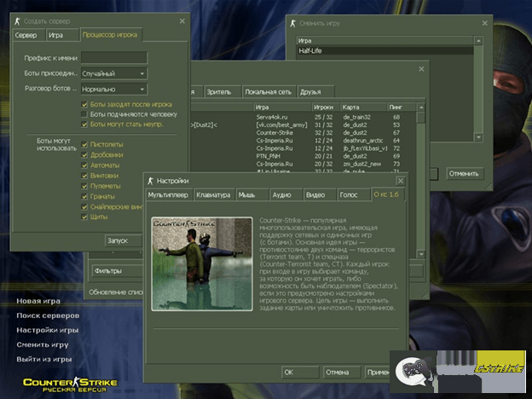Open the Друзья tab

(315, 92)
